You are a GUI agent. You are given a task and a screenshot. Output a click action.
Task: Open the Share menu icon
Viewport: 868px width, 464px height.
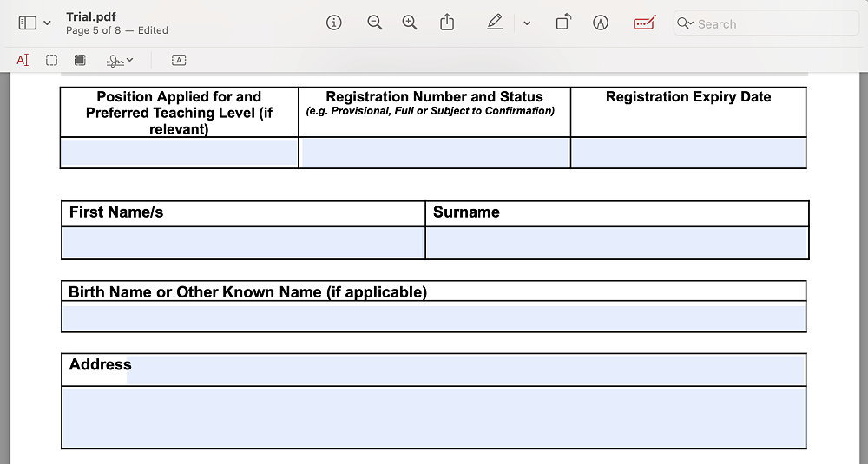pyautogui.click(x=447, y=23)
